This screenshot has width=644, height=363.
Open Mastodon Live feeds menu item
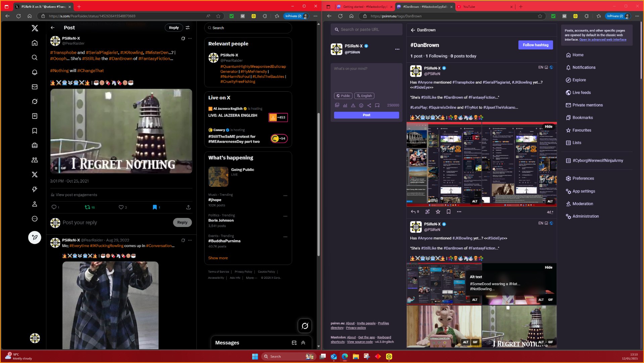click(x=578, y=92)
